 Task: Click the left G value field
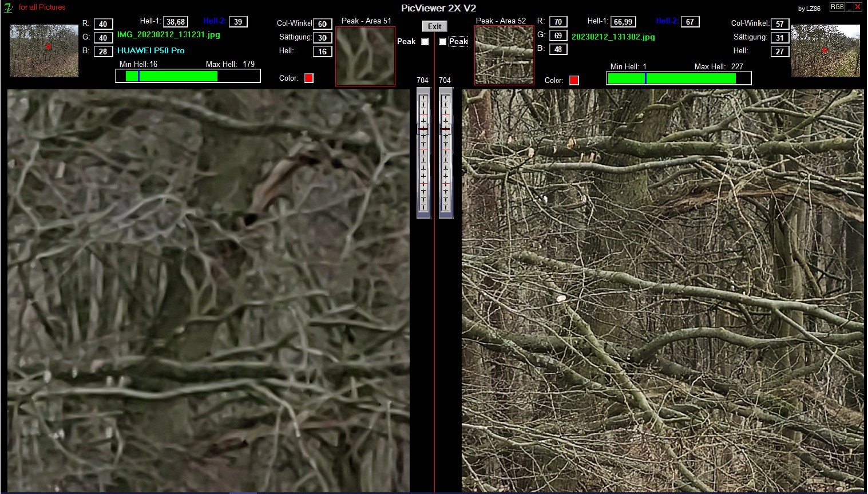click(103, 38)
